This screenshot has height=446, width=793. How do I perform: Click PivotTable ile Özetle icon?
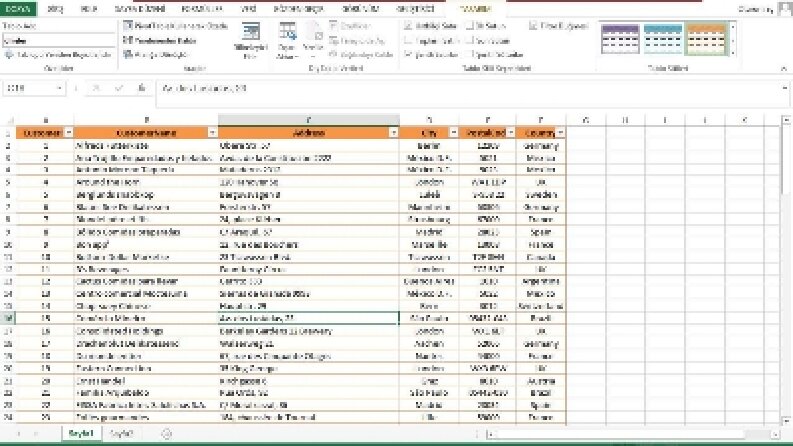coord(128,25)
